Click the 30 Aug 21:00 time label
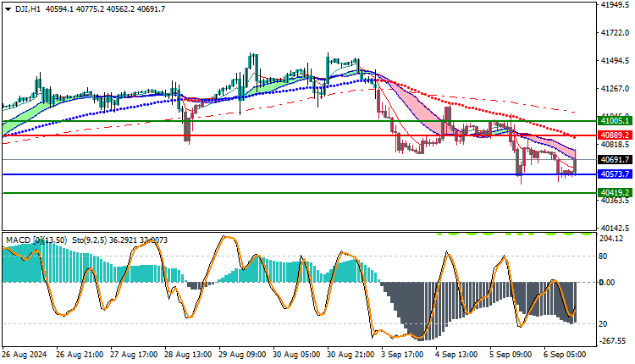Image resolution: width=635 pixels, height=364 pixels. pos(351,355)
